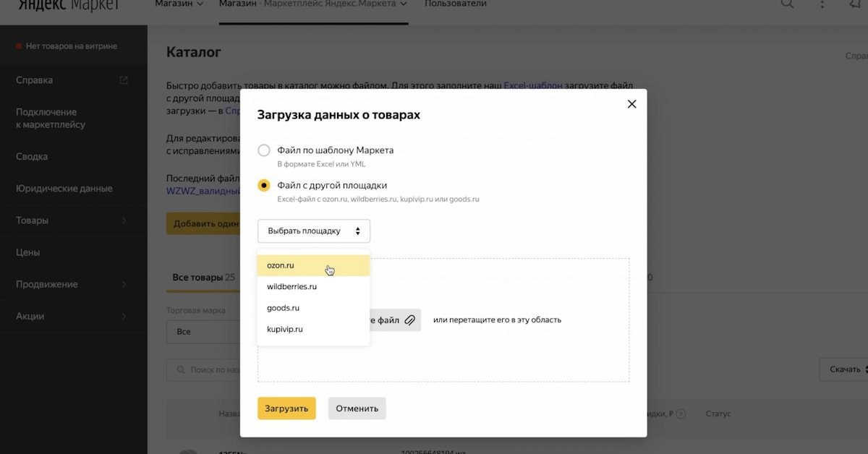
Task: Select 'Файл с другой площадки' radio option
Action: tap(264, 185)
